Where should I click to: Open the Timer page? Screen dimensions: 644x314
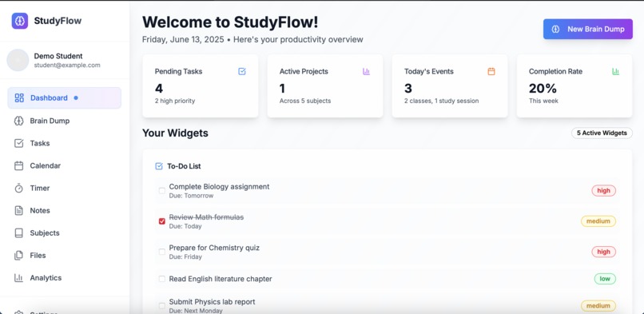click(x=65, y=188)
